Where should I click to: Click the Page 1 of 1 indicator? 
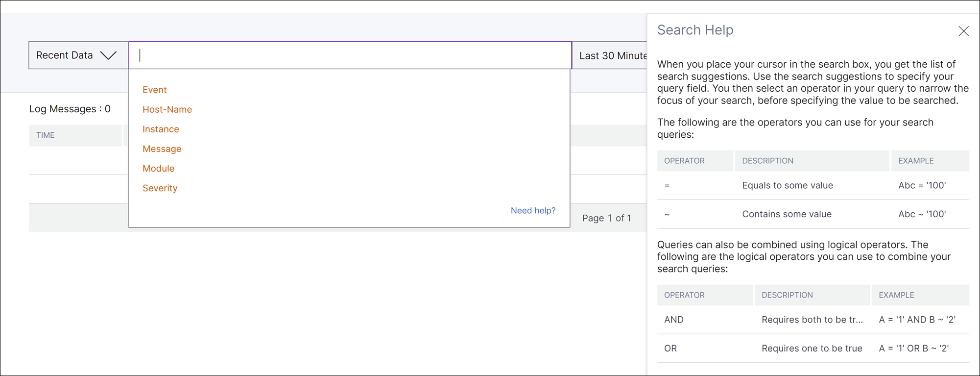tap(606, 218)
